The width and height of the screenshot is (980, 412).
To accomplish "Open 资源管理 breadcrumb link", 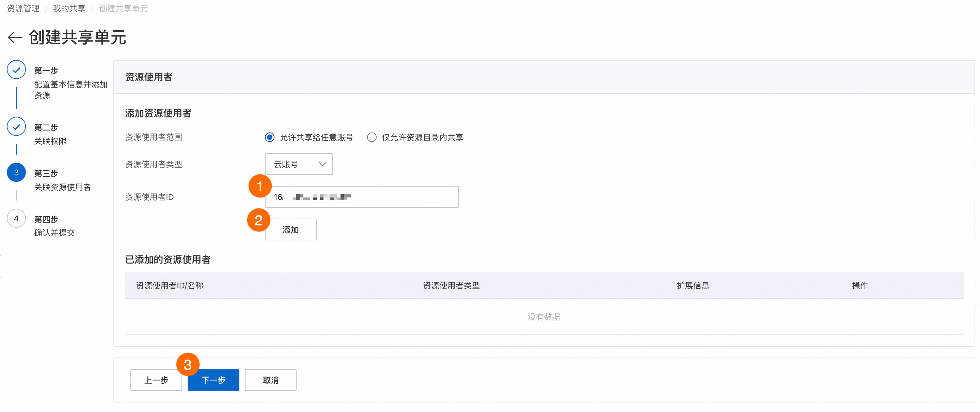I will point(23,9).
